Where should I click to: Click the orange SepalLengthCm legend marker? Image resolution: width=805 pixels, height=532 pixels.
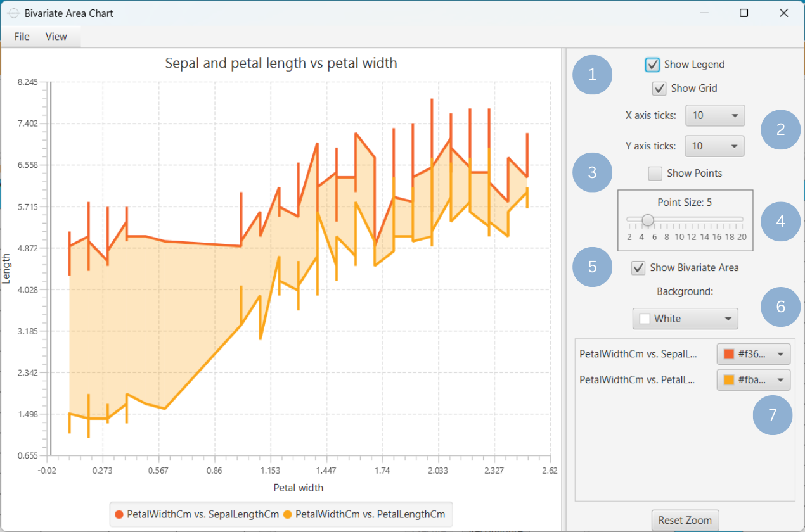tap(119, 514)
